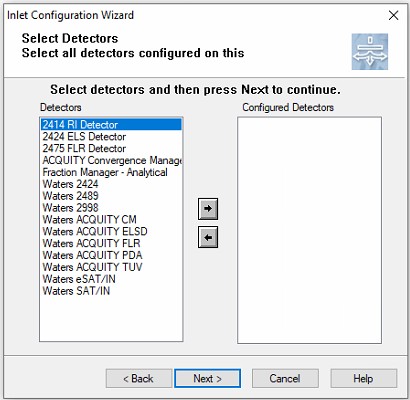
Task: Select Waters 2424 in Detectors list
Action: click(111, 184)
